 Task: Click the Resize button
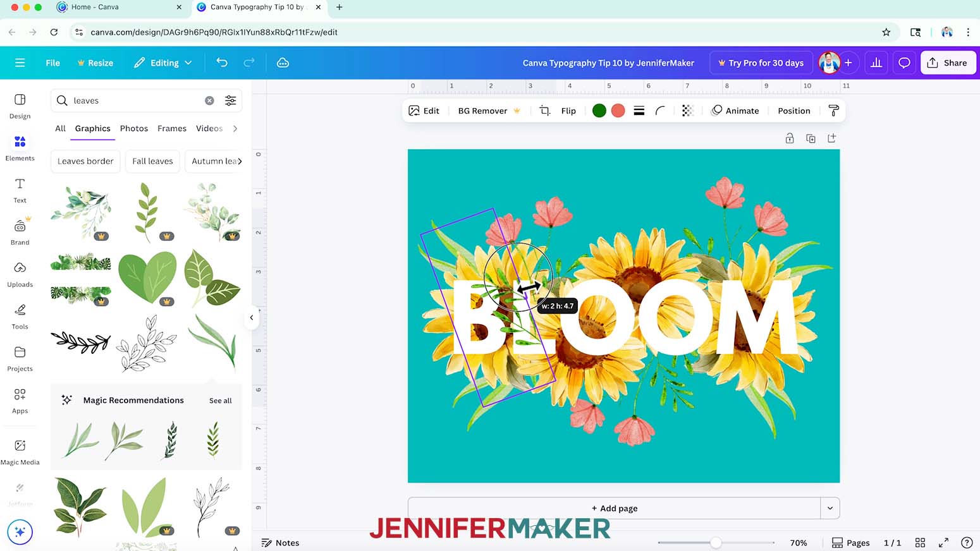point(95,63)
